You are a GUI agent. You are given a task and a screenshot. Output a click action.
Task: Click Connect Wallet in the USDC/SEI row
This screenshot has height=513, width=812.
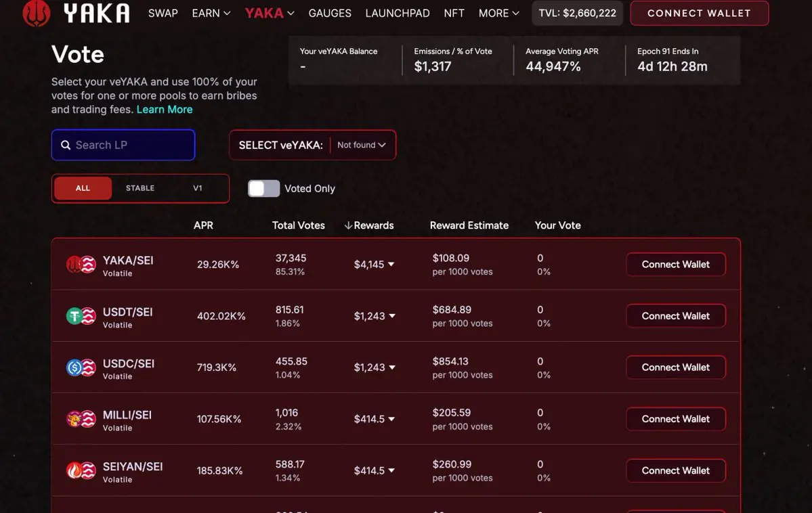[676, 367]
